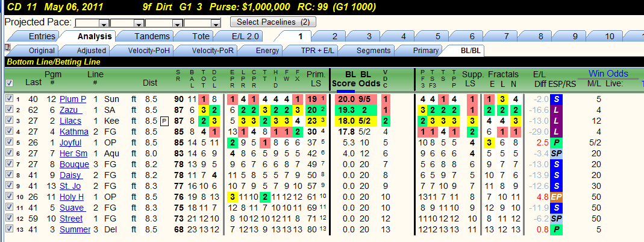This screenshot has height=242, width=644.
Task: Open the Zazu horse link
Action: point(71,110)
